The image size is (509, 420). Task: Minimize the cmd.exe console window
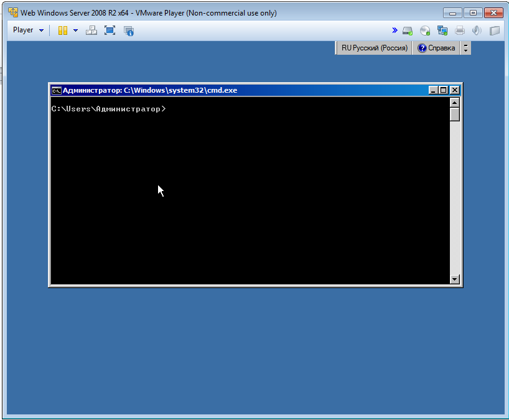coord(432,90)
